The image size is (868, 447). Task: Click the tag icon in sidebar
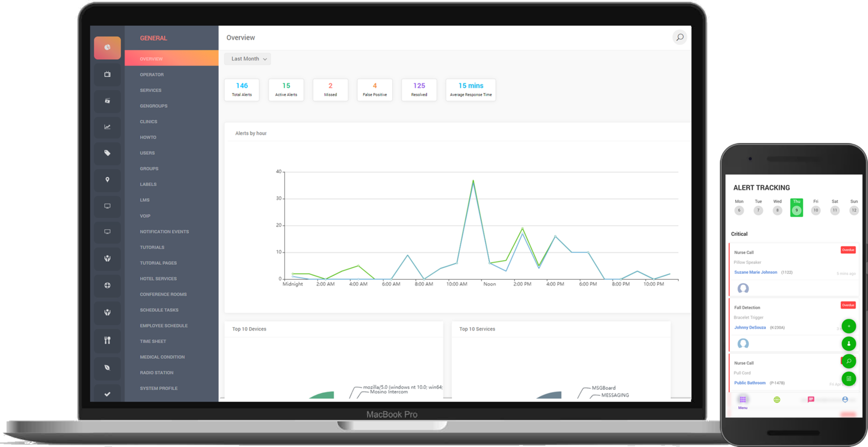point(107,153)
